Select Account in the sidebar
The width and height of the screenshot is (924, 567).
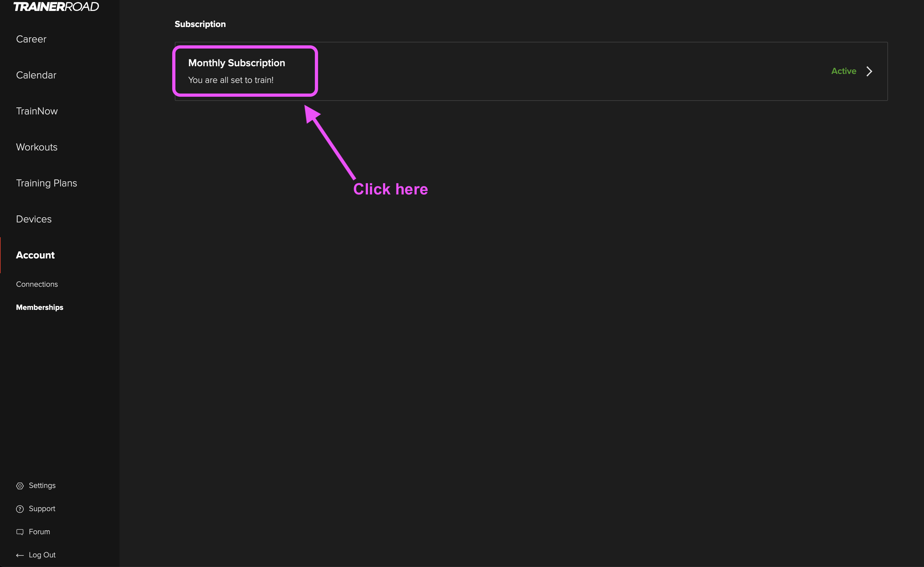(35, 255)
